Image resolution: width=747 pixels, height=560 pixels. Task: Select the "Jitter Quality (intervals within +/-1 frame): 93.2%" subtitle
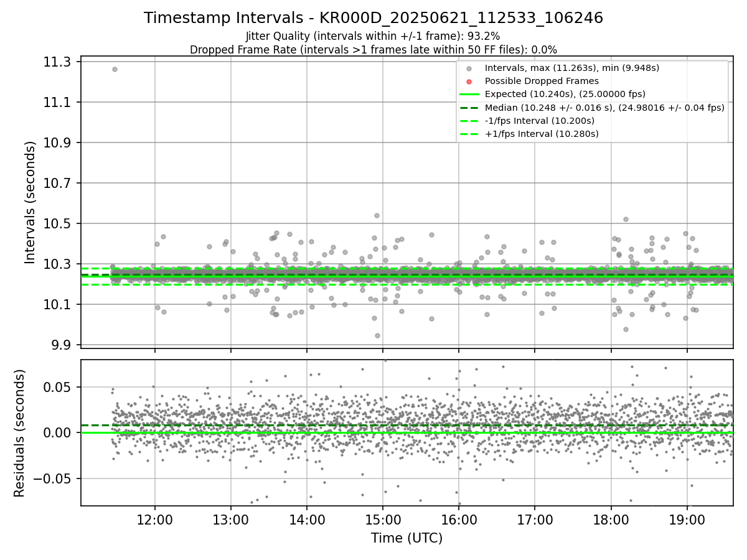373,37
